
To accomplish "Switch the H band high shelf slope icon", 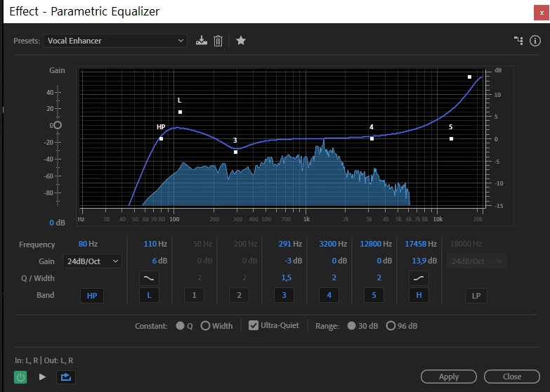I will [419, 278].
